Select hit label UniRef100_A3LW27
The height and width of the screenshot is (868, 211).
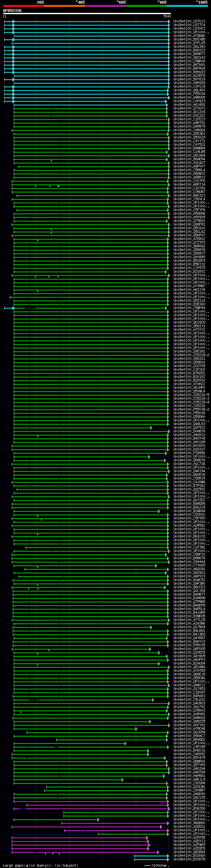point(190,163)
